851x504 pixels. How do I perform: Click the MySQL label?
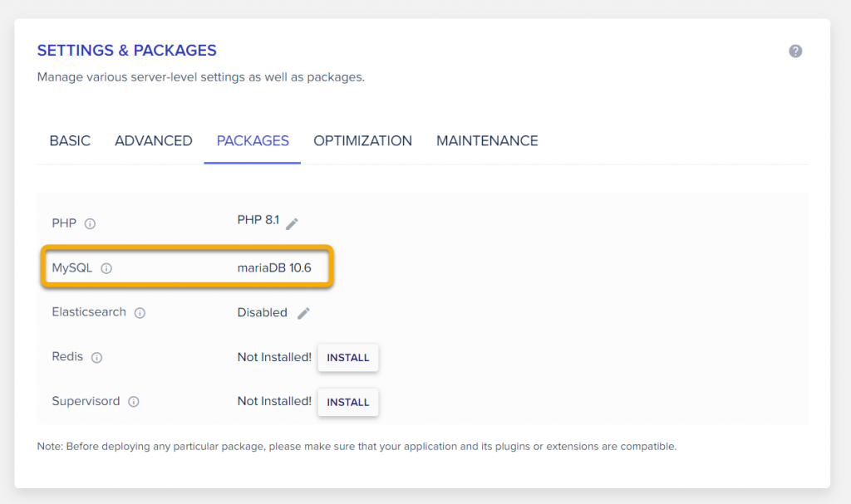[72, 268]
